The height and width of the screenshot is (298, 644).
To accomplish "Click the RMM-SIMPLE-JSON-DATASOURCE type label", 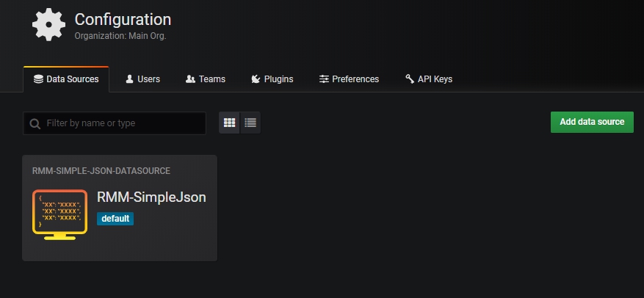I will point(101,171).
